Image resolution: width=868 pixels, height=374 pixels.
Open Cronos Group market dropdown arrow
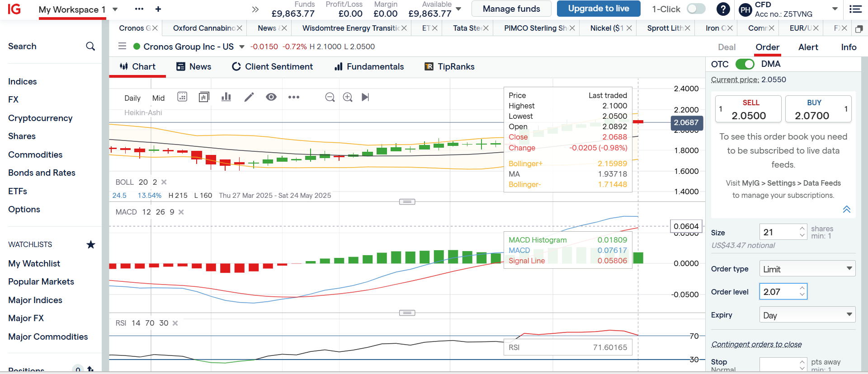[241, 47]
